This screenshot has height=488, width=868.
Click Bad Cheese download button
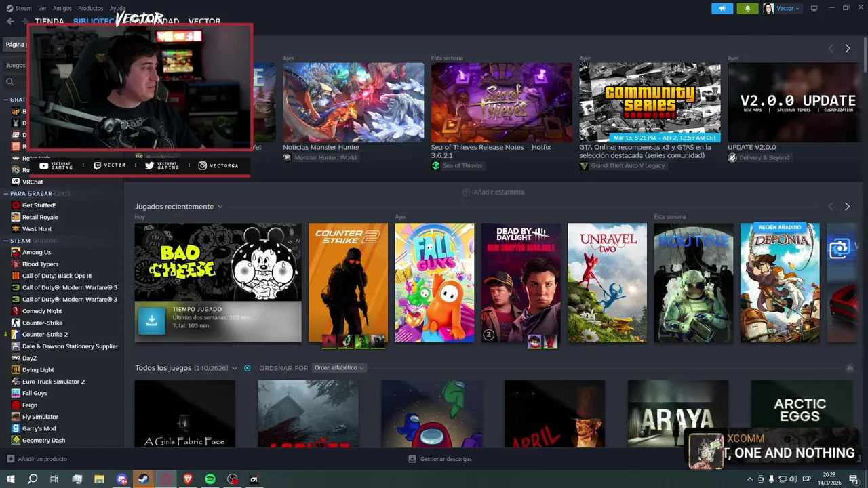coord(152,321)
